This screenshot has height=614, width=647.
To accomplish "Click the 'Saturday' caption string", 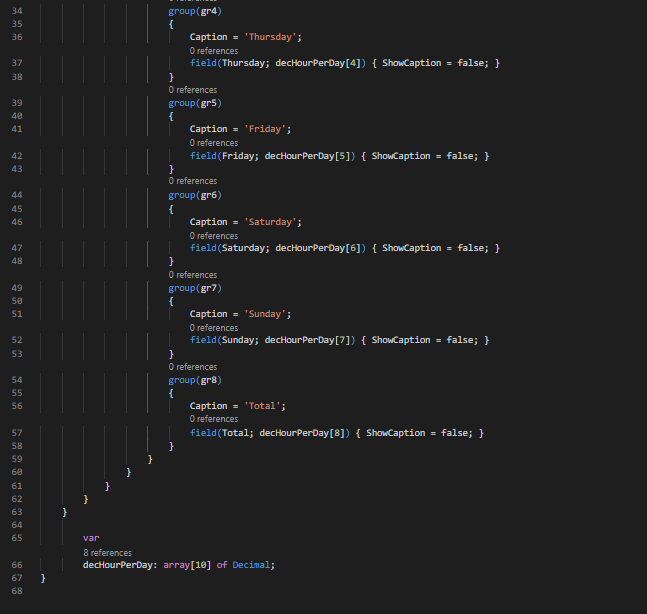I will [x=270, y=222].
